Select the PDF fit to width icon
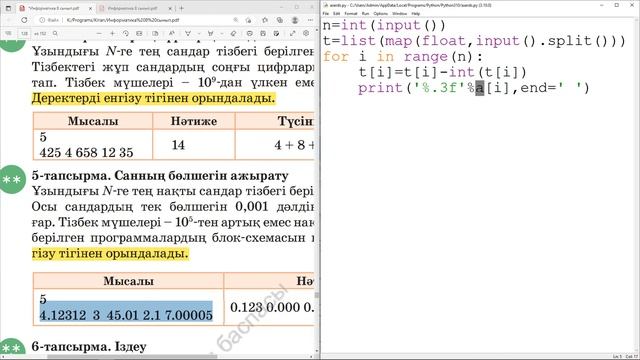The width and height of the screenshot is (640, 360). point(139,33)
